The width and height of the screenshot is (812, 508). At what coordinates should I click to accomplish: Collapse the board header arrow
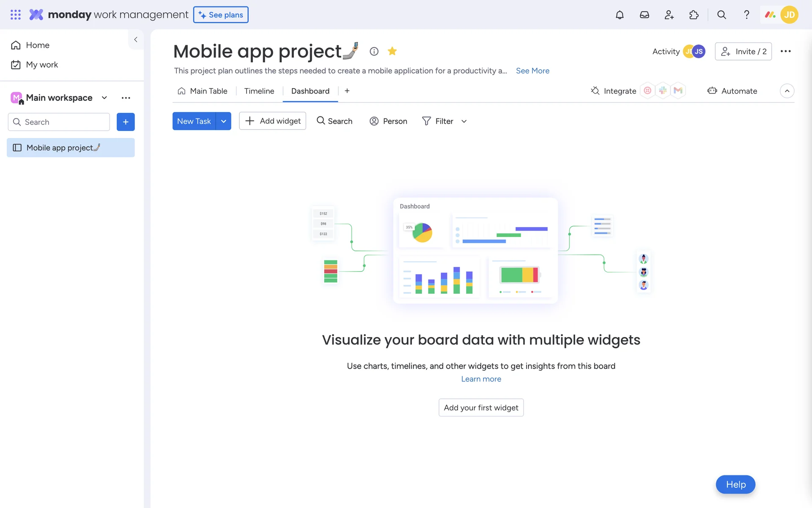pyautogui.click(x=787, y=91)
